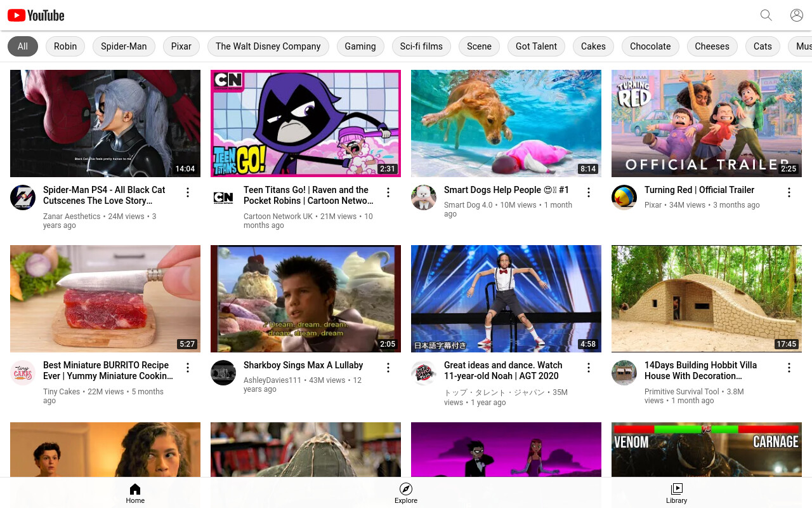This screenshot has height=508, width=812.
Task: Open Best Miniature BURRITO Recipe title
Action: click(x=108, y=370)
